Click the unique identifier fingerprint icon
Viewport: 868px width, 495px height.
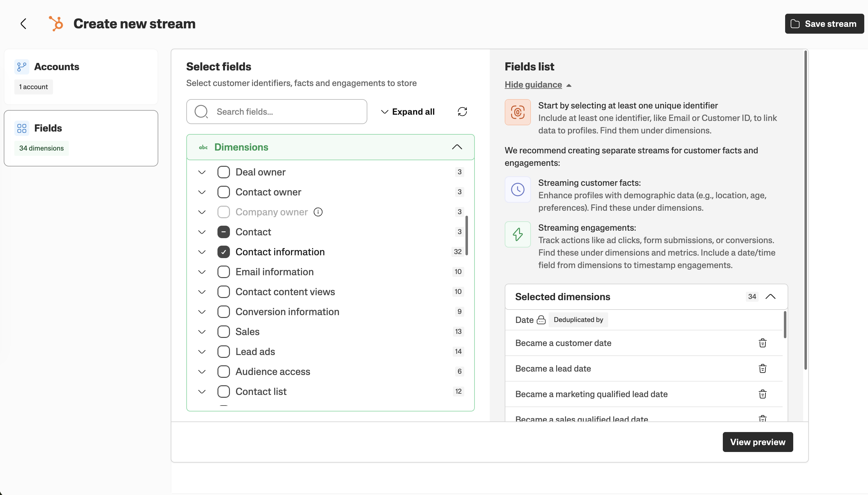(517, 112)
